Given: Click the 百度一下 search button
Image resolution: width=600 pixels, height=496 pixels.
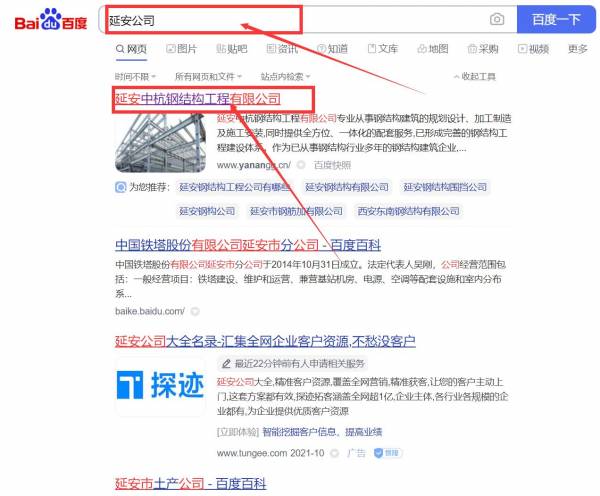Looking at the screenshot, I should click(556, 19).
